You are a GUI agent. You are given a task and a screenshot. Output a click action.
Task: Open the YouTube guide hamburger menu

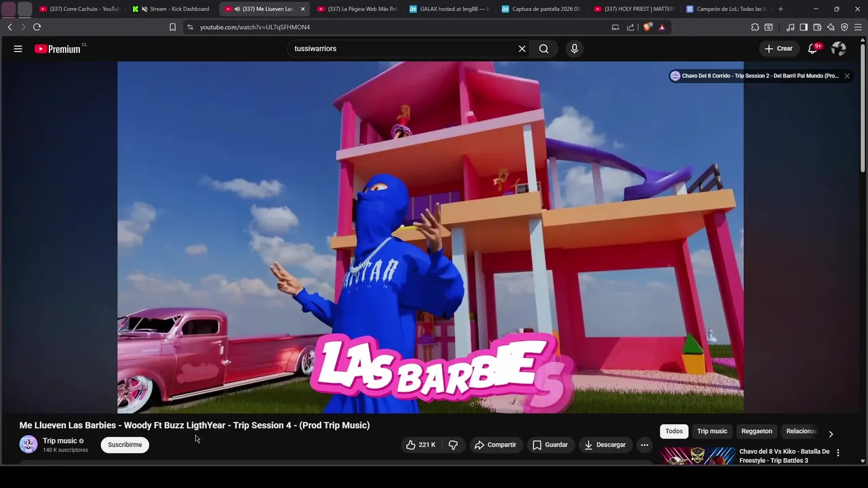click(x=18, y=49)
